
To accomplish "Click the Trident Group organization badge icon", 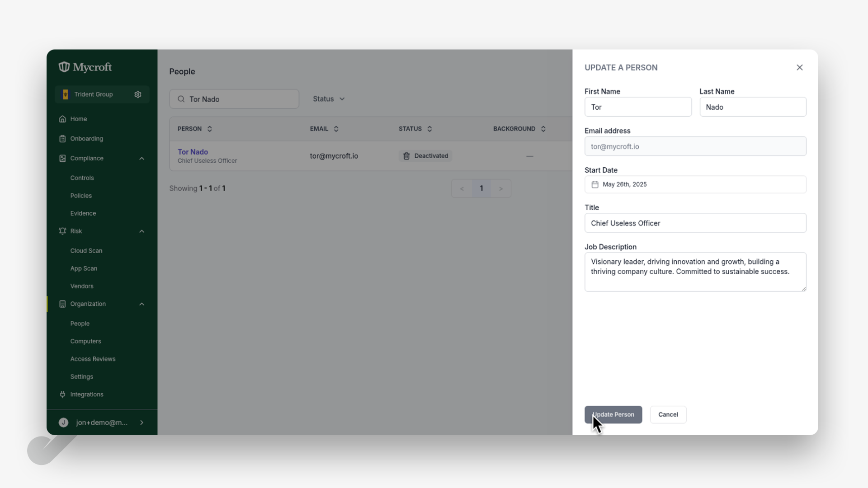I will [x=66, y=94].
